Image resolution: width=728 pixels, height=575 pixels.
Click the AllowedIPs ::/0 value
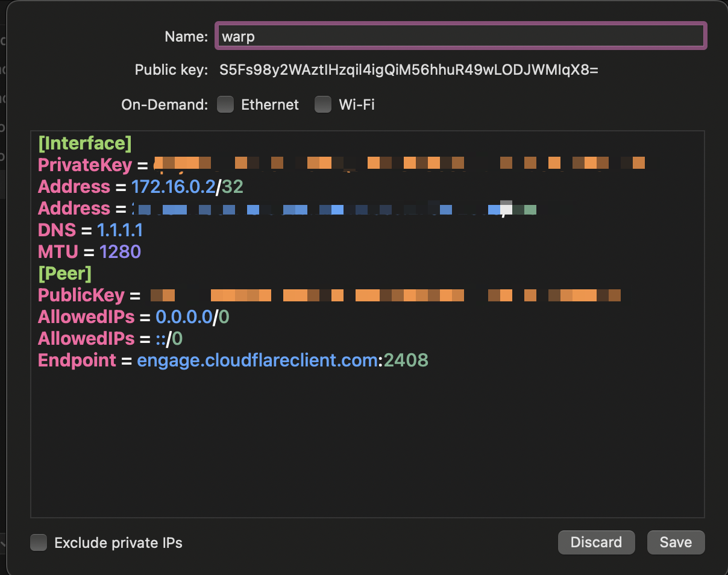tap(169, 339)
